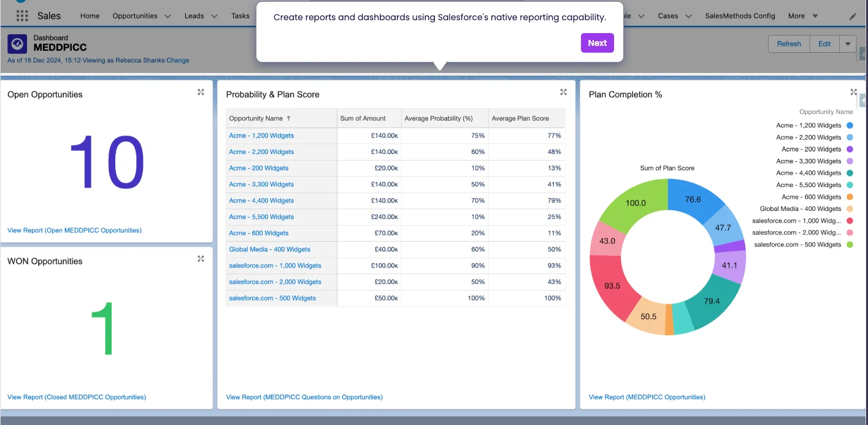Go to the Cases tab
Screen dimensions: 868x425
668,16
